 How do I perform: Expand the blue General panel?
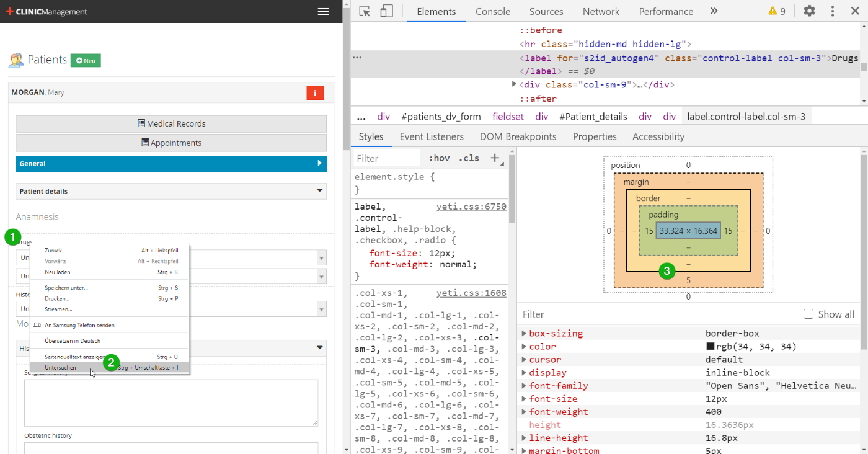pyautogui.click(x=171, y=164)
